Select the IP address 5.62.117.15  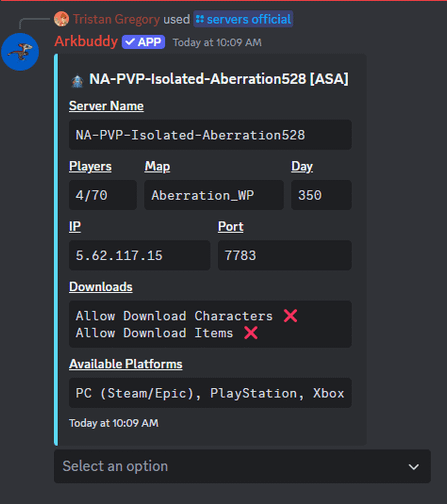(x=119, y=256)
